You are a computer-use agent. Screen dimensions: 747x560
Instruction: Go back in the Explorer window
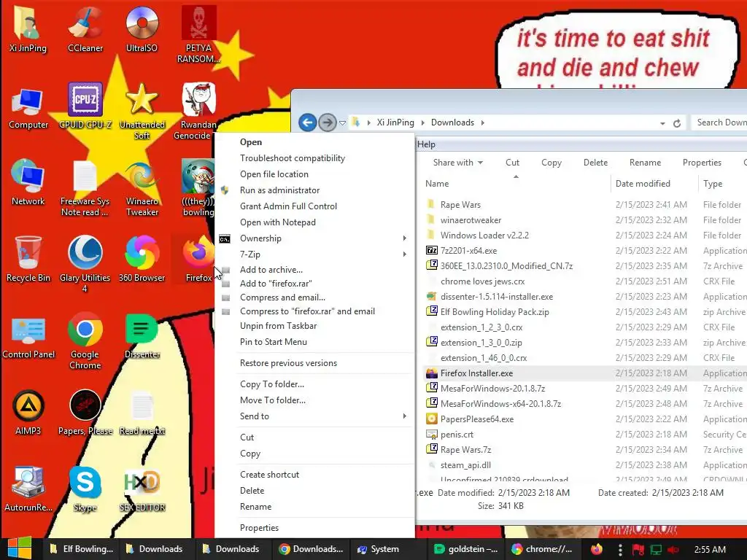click(308, 122)
